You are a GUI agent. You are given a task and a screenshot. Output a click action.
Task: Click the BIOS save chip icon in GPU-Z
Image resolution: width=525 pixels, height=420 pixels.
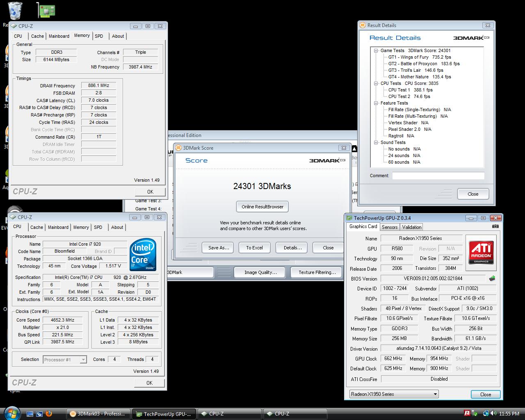point(492,278)
